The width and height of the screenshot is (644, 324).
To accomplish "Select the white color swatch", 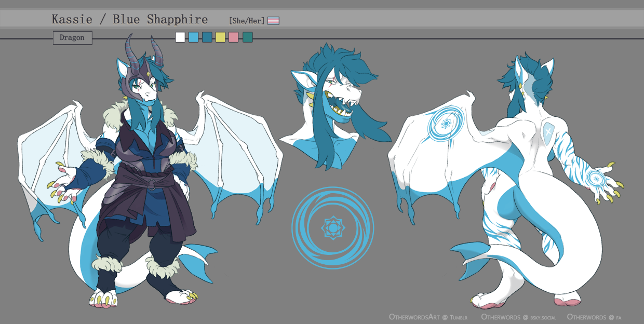I will pos(180,37).
